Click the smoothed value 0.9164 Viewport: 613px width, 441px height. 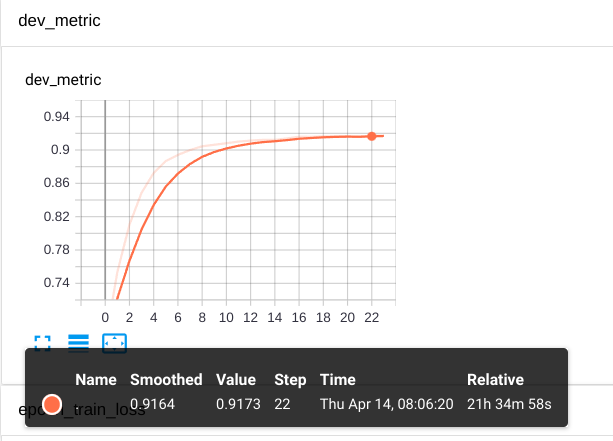[151, 404]
